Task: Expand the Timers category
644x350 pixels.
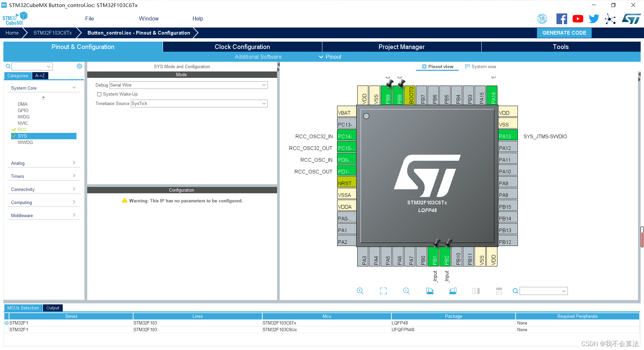Action: (x=44, y=176)
